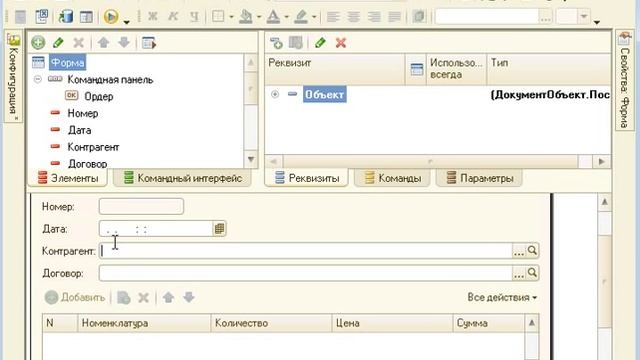This screenshot has width=640, height=360.
Task: Toggle bold Ж formatting
Action: [153, 16]
